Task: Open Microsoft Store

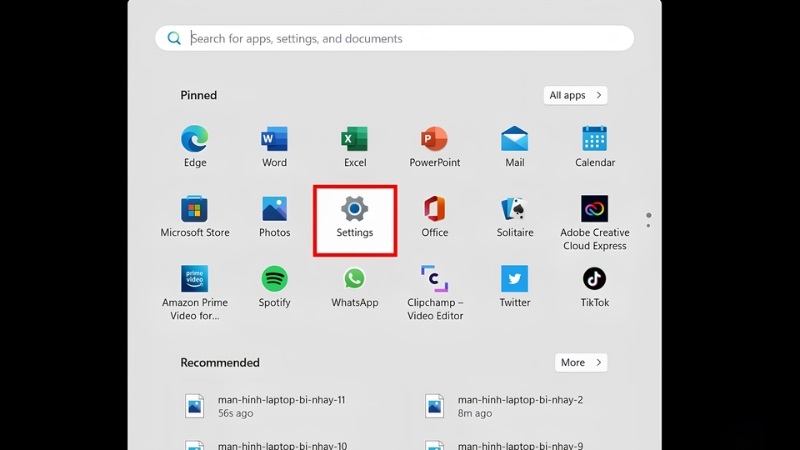Action: pos(194,216)
